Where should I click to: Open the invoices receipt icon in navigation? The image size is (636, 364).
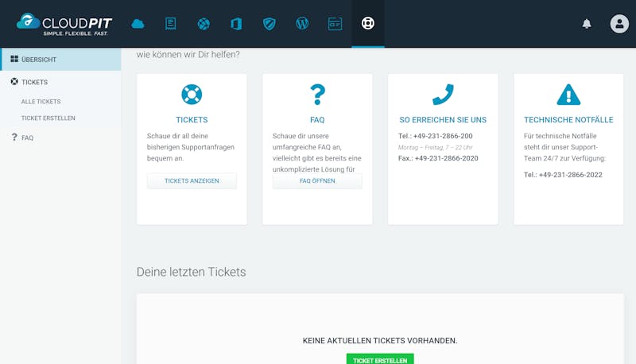[x=170, y=24]
